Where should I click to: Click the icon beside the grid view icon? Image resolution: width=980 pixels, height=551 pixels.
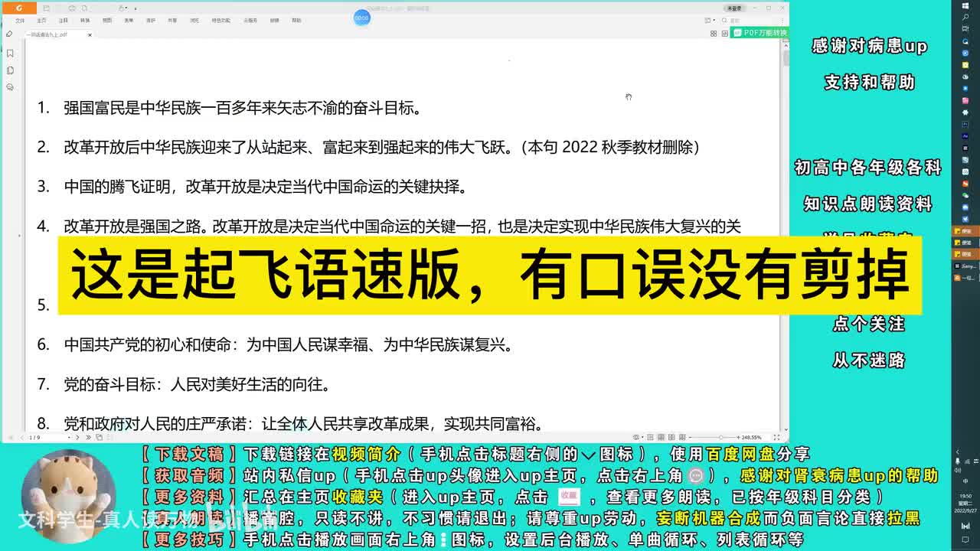click(x=724, y=34)
